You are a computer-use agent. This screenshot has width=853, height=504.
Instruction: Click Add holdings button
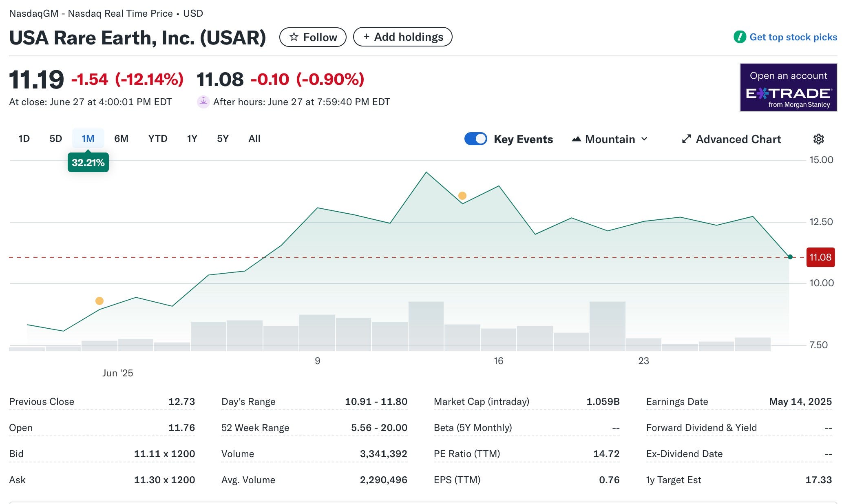coord(402,37)
